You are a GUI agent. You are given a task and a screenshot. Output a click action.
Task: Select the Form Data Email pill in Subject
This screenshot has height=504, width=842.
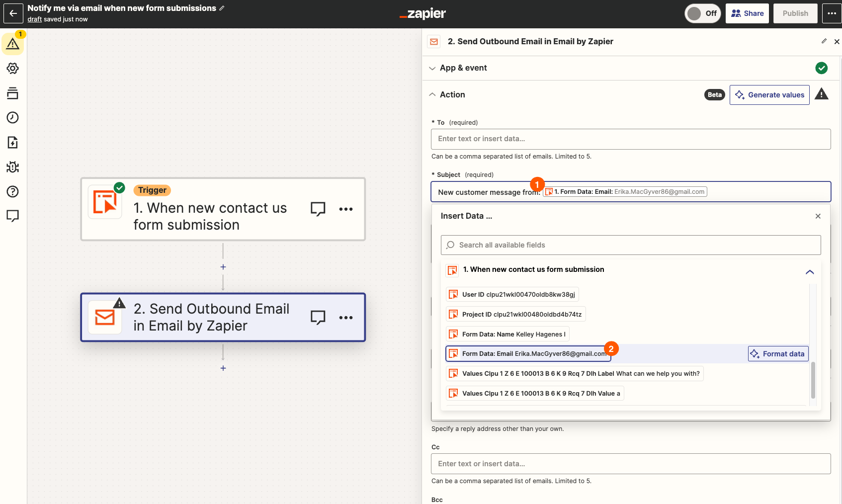point(625,192)
